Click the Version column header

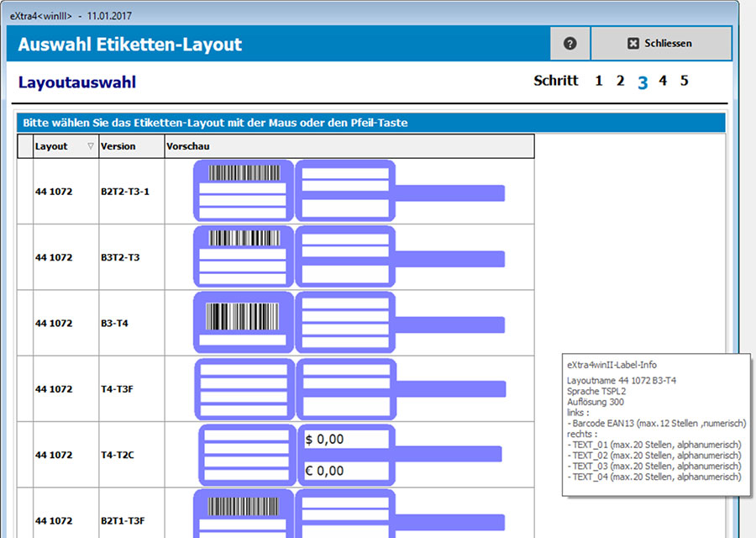[118, 145]
